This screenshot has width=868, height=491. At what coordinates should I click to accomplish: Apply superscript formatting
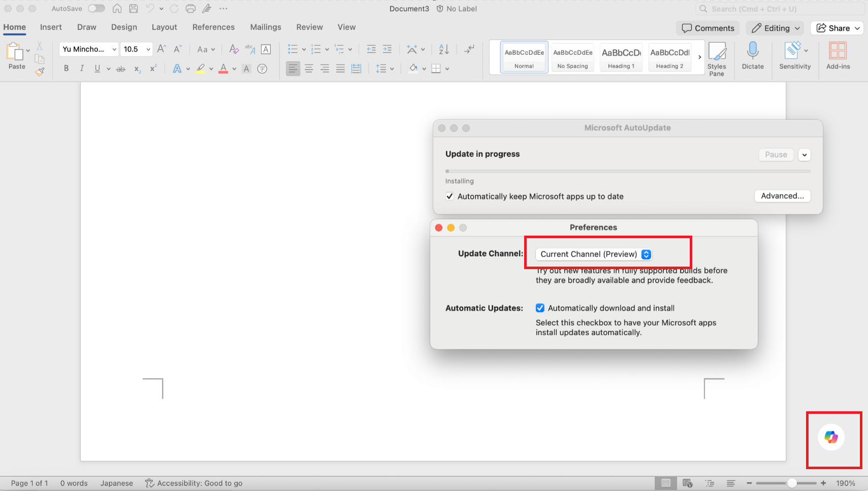point(153,69)
